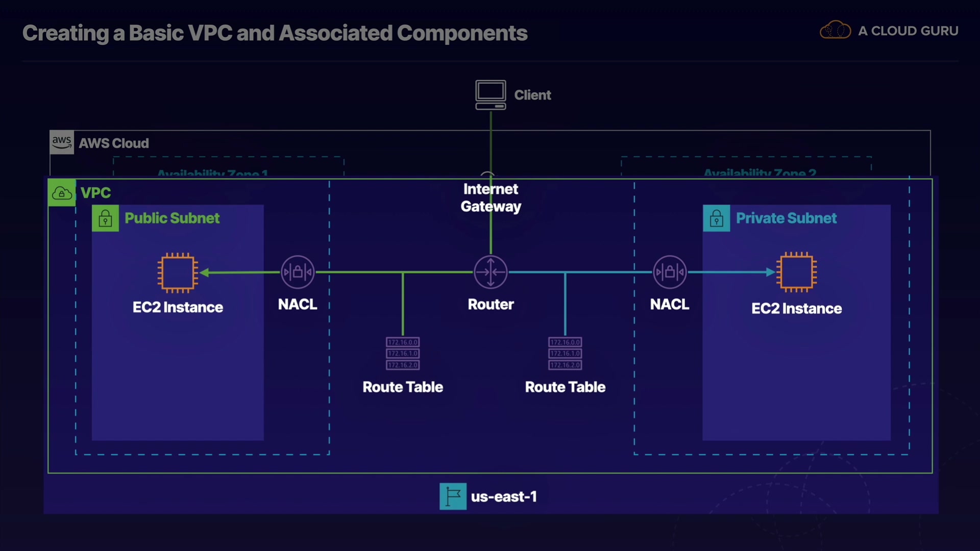
Task: Click the green VPC cloud icon
Action: (62, 193)
